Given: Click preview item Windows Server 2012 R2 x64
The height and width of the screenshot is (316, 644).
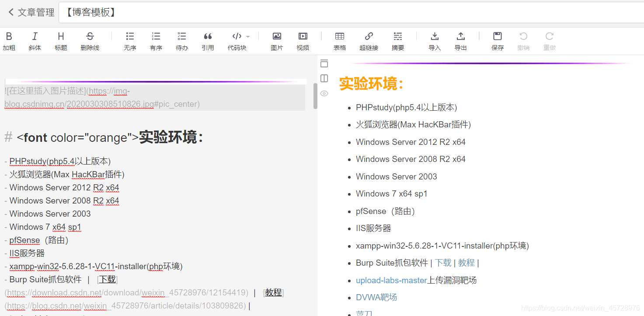Looking at the screenshot, I should pyautogui.click(x=411, y=142).
